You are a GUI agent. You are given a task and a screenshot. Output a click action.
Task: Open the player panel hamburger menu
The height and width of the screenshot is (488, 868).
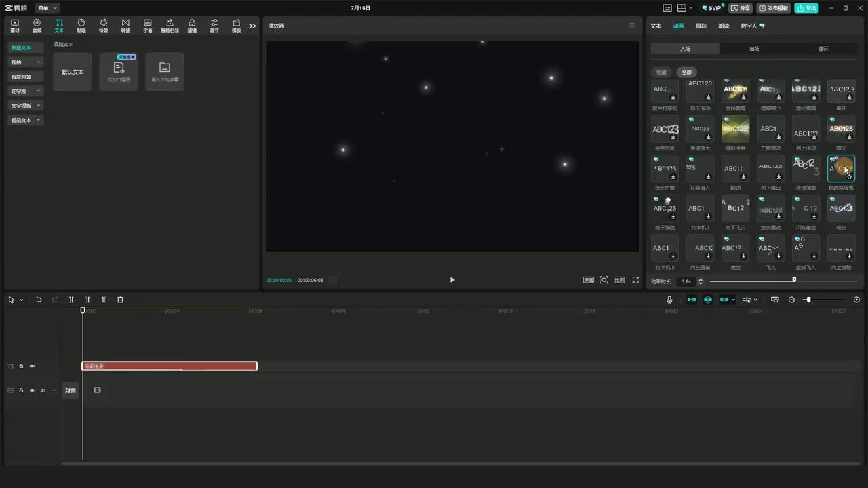pos(632,26)
